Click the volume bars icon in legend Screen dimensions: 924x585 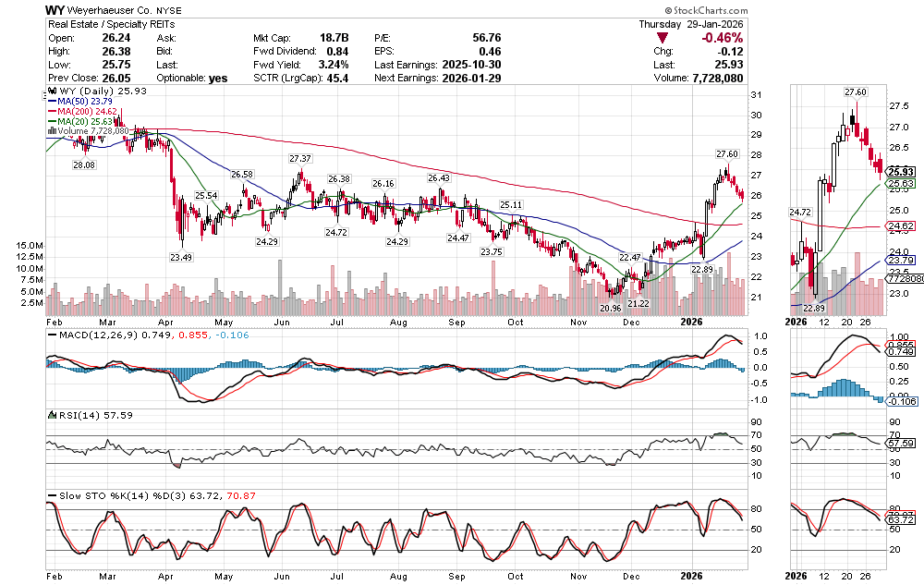click(52, 131)
